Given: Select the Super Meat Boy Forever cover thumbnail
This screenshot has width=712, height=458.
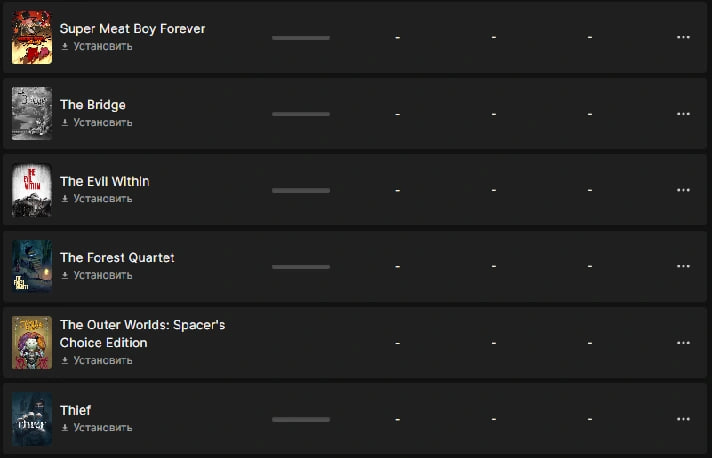Looking at the screenshot, I should [32, 37].
